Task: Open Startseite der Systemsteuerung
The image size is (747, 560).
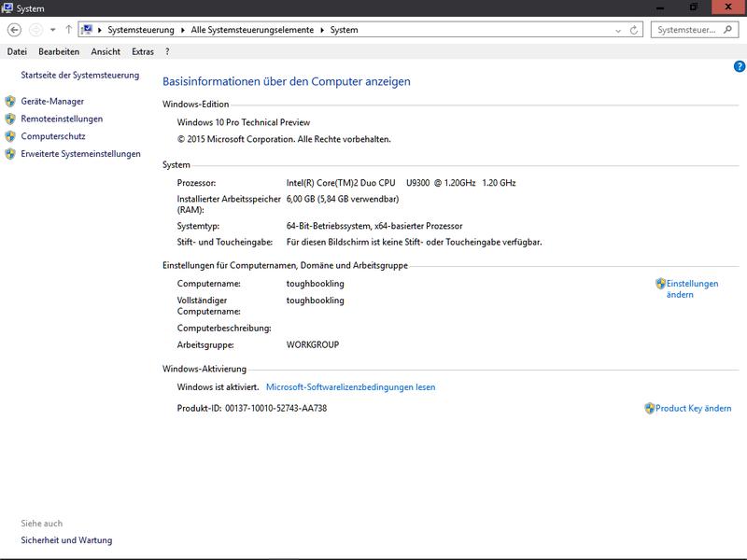Action: (x=80, y=76)
